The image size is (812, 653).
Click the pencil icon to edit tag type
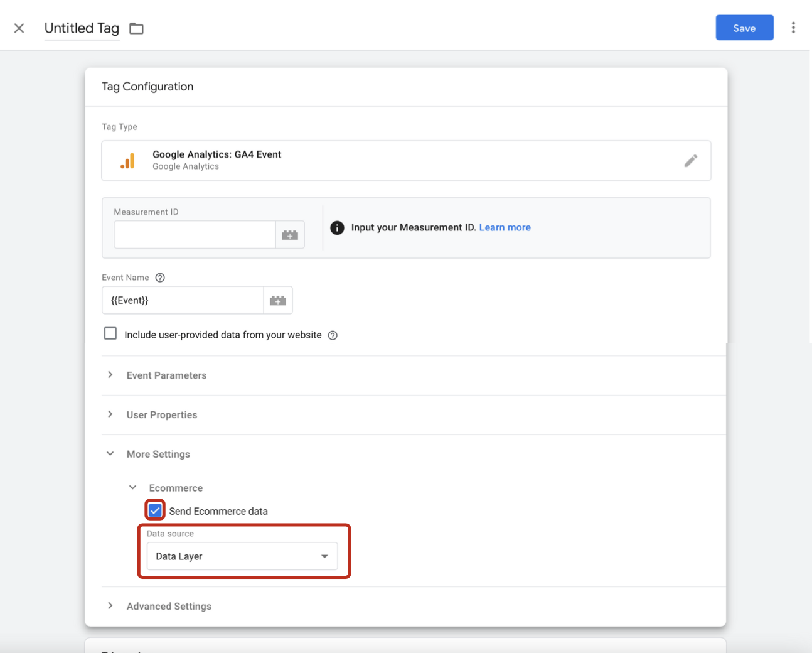point(690,161)
